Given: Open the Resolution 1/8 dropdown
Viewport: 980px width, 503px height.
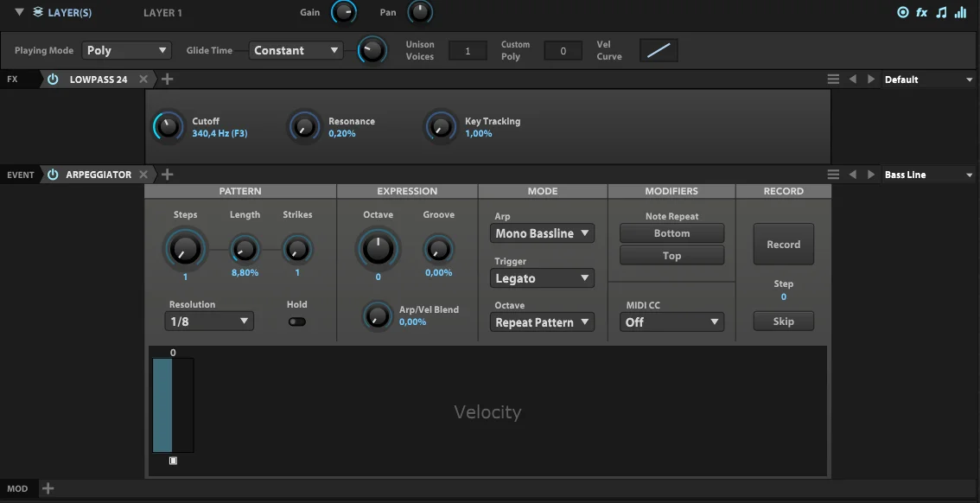Looking at the screenshot, I should tap(209, 322).
